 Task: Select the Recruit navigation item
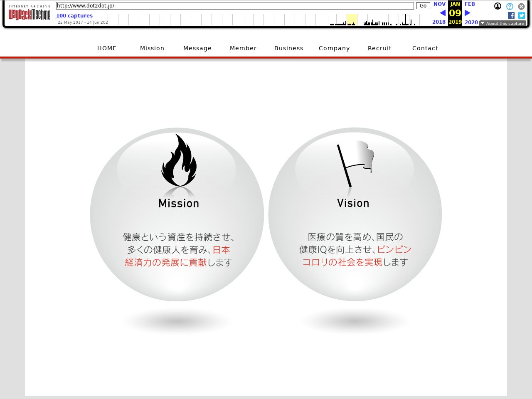tap(379, 48)
